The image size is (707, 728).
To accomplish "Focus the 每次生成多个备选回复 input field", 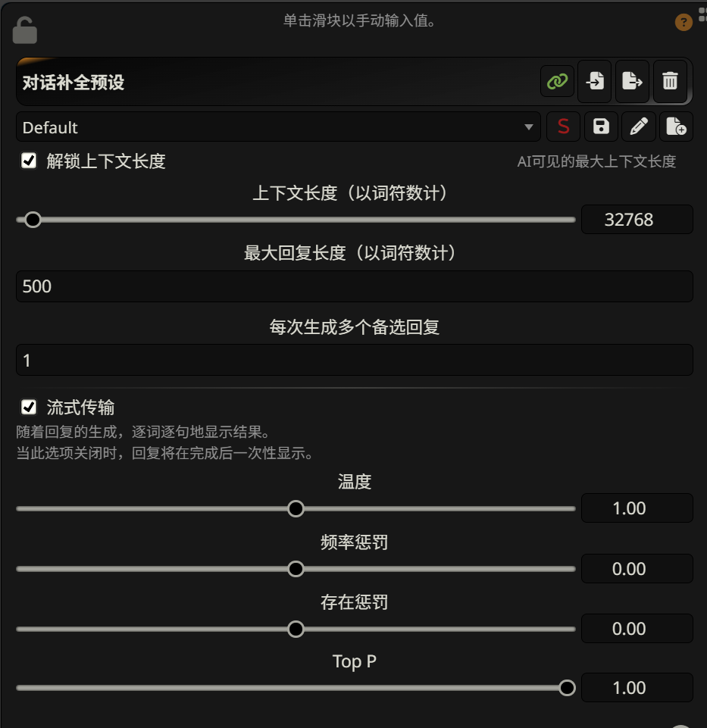I will (354, 360).
